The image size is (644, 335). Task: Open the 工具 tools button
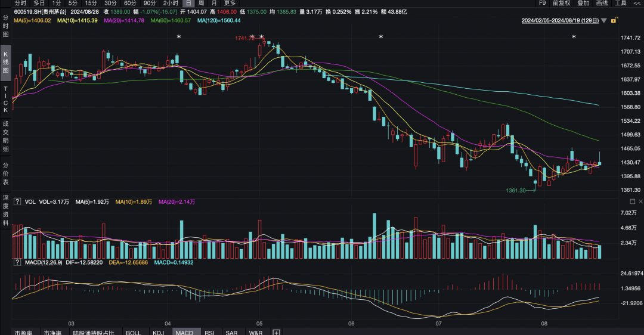[x=621, y=3]
